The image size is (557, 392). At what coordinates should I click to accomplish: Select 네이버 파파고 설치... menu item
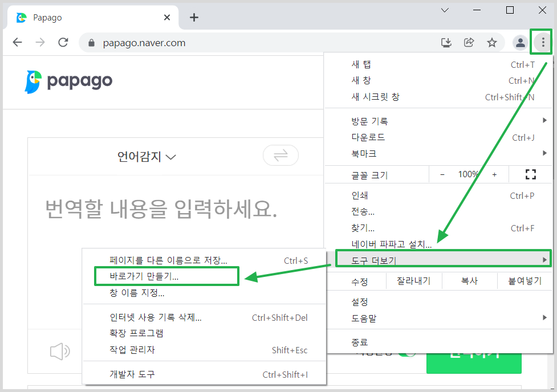tap(439, 244)
